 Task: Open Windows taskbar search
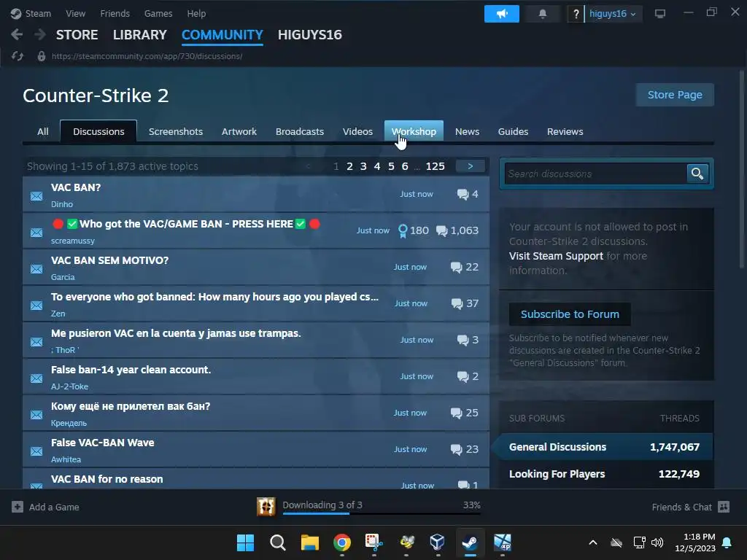pos(278,542)
